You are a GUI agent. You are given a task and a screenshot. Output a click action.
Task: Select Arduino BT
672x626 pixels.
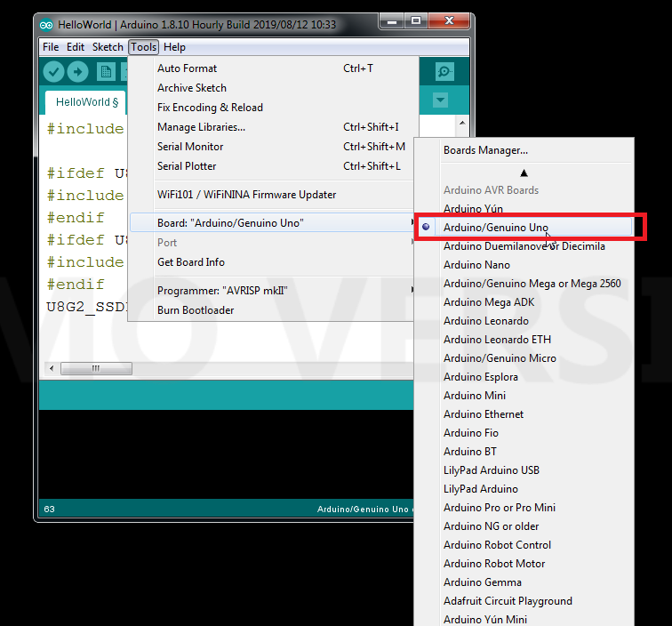(x=524, y=452)
